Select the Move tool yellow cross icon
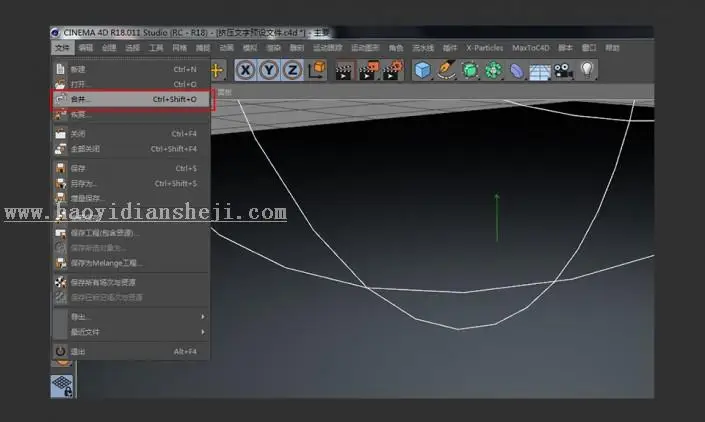Screen dimensions: 705x422 click(x=217, y=70)
